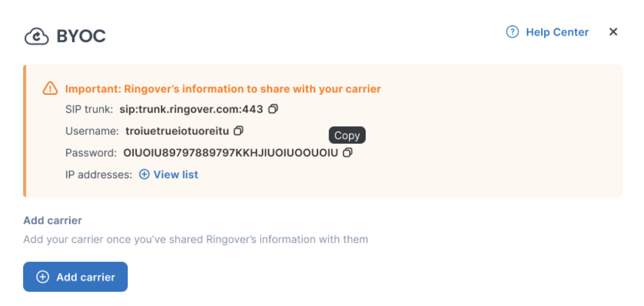This screenshot has width=644, height=306.
Task: Click the IP addresses label
Action: click(x=99, y=175)
